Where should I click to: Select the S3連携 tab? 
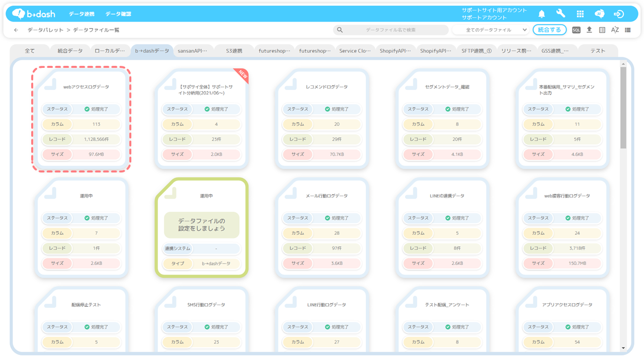[x=234, y=51]
